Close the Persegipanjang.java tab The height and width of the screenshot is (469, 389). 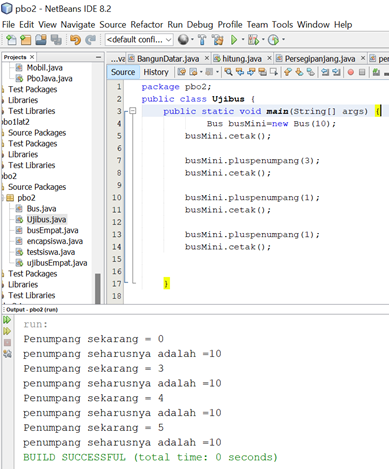(363, 58)
